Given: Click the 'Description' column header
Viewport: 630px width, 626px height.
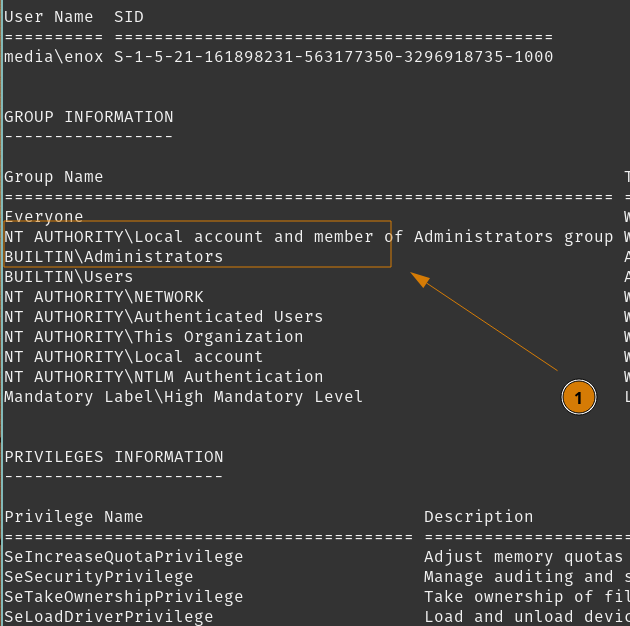Looking at the screenshot, I should pos(479,517).
